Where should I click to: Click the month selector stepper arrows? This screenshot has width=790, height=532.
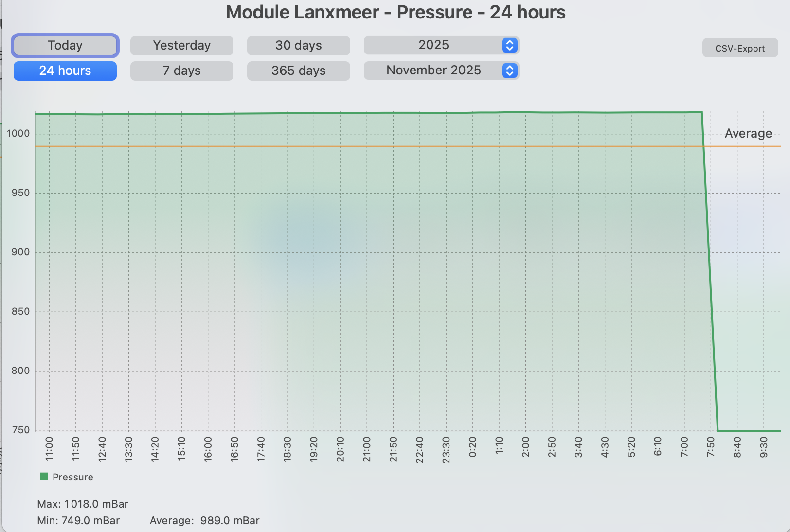tap(509, 71)
